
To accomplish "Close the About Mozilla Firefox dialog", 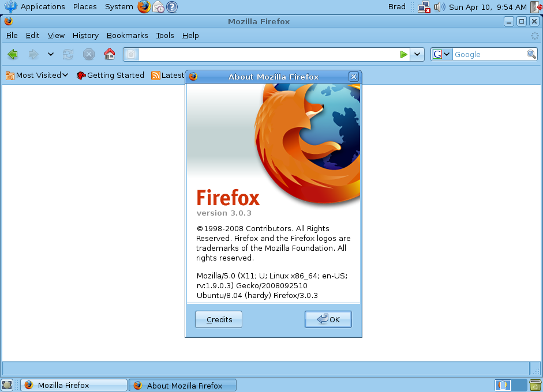I will click(x=353, y=77).
